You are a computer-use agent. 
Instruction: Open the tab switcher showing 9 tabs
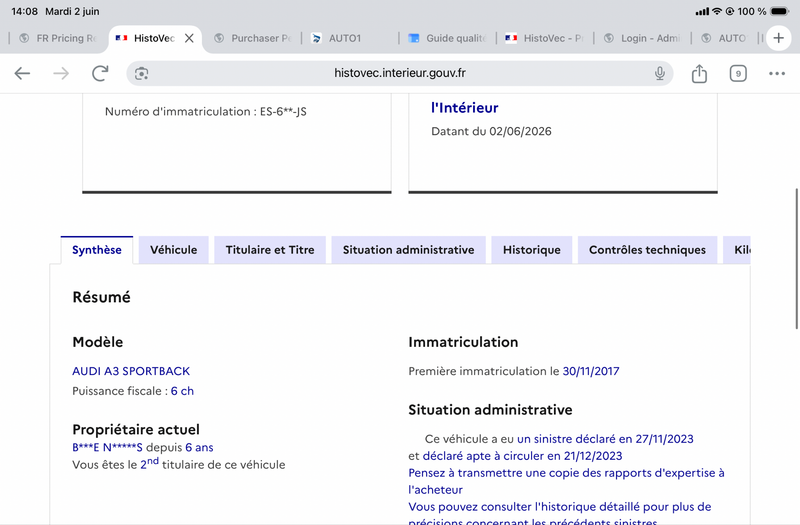point(738,73)
